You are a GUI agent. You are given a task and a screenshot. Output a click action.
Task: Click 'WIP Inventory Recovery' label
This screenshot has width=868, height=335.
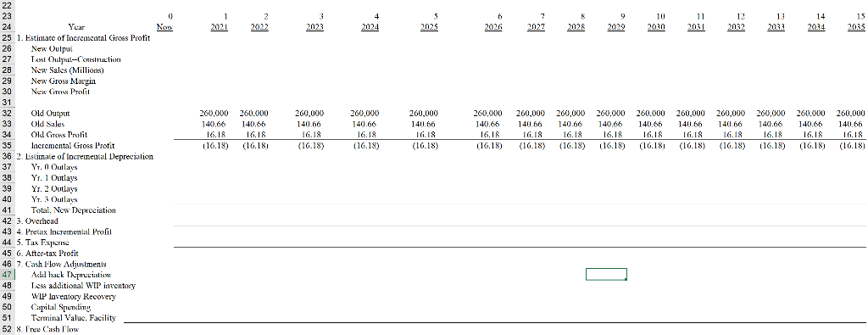74,296
